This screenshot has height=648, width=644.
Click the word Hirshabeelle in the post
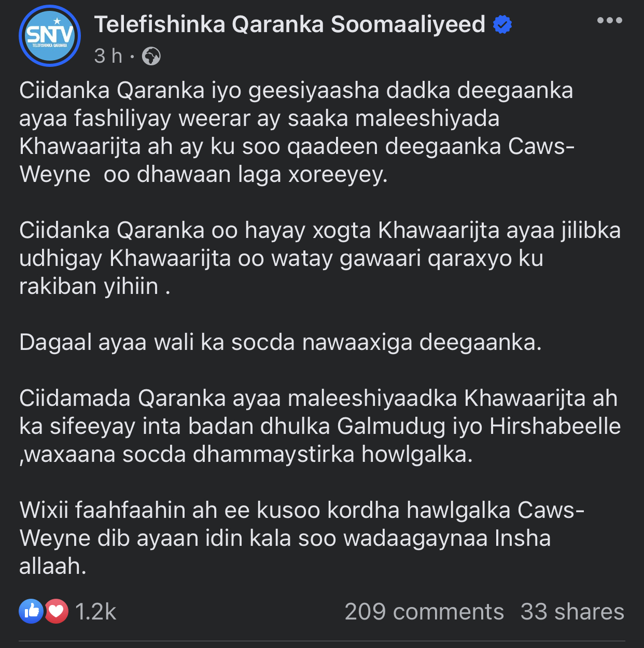tap(555, 426)
